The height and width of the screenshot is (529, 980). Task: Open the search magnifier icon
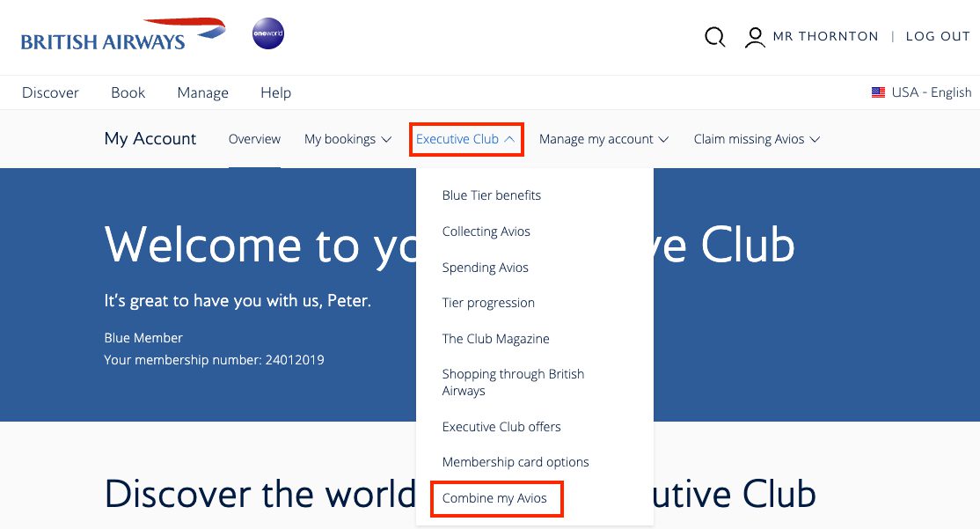click(x=714, y=36)
